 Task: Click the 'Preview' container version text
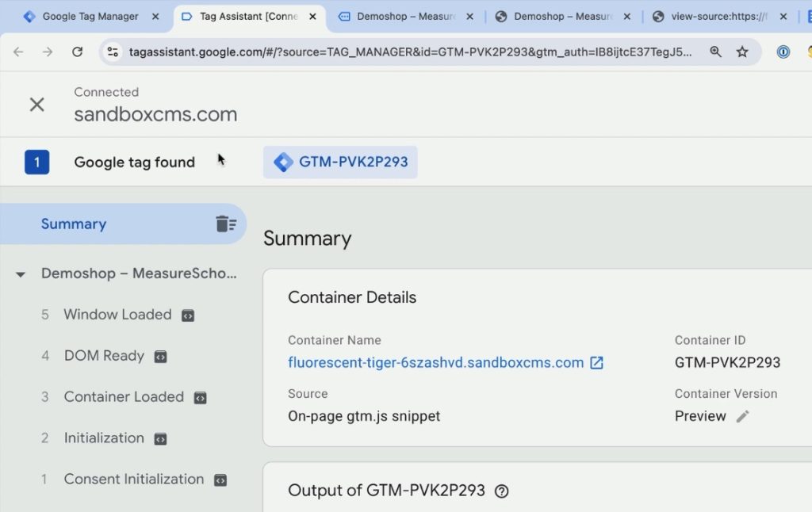point(700,416)
